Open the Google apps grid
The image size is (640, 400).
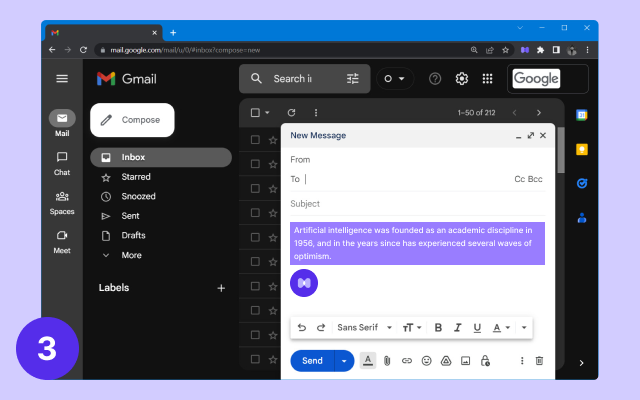[487, 78]
